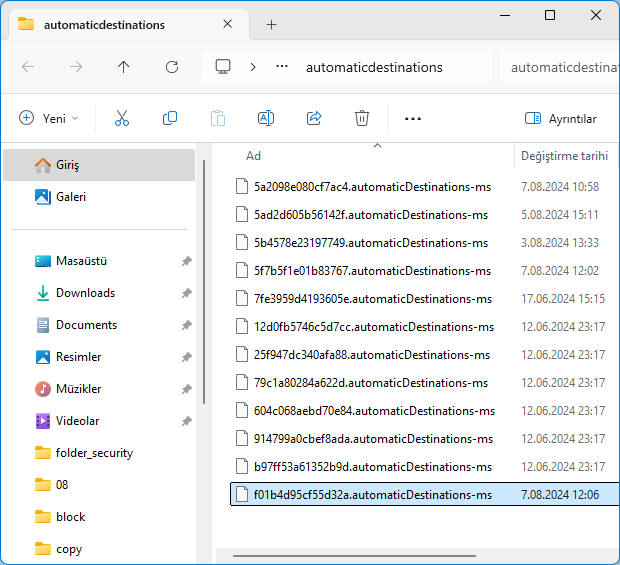The height and width of the screenshot is (565, 620).
Task: Select file f01b4d95cf55d32a.automaticDestinations-ms
Action: 373,495
